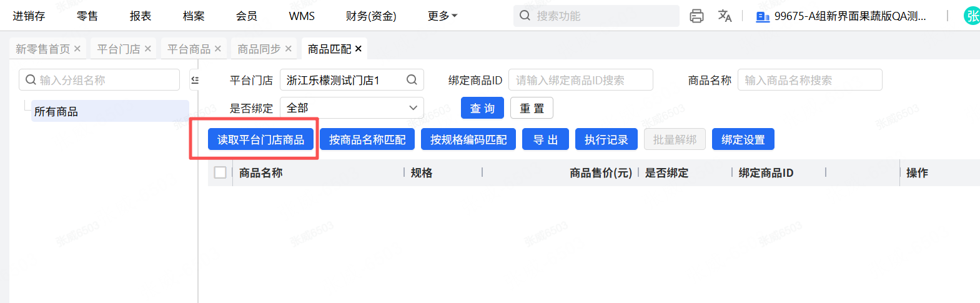Screen dimensions: 980x303
Task: Click 按商品名称匹配 button
Action: [x=367, y=139]
